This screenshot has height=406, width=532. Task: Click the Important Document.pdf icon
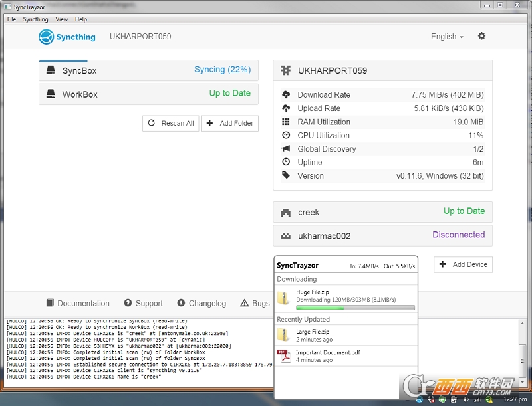284,356
